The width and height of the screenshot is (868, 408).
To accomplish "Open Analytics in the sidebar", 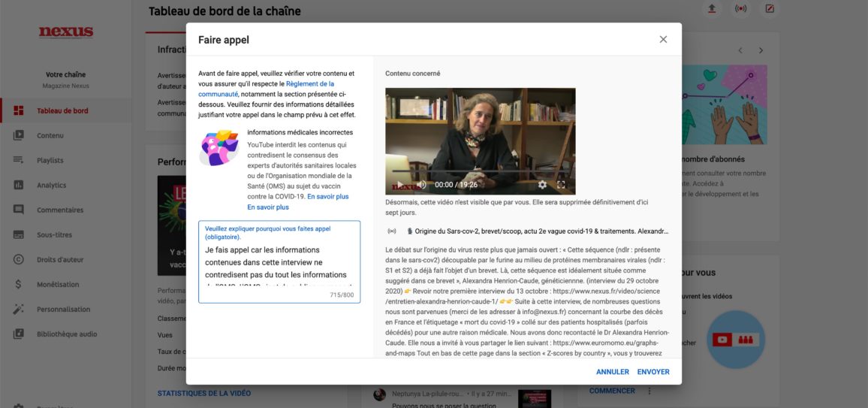I will coord(65,186).
